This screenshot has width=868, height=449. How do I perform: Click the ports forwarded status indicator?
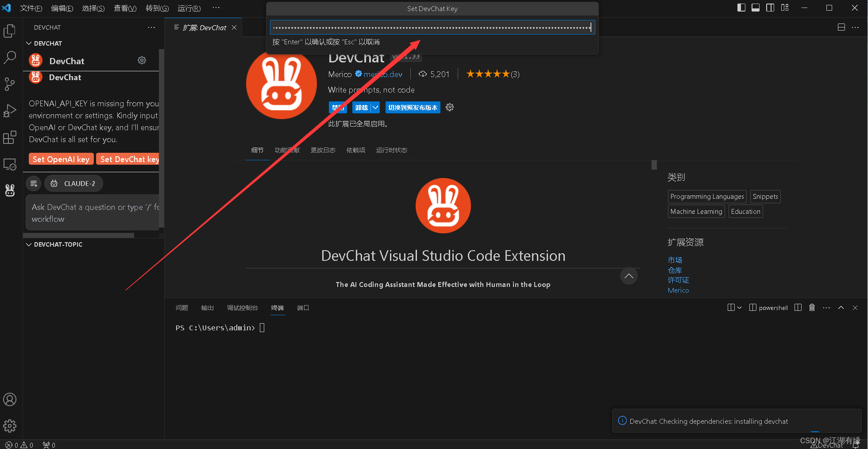[x=49, y=445]
